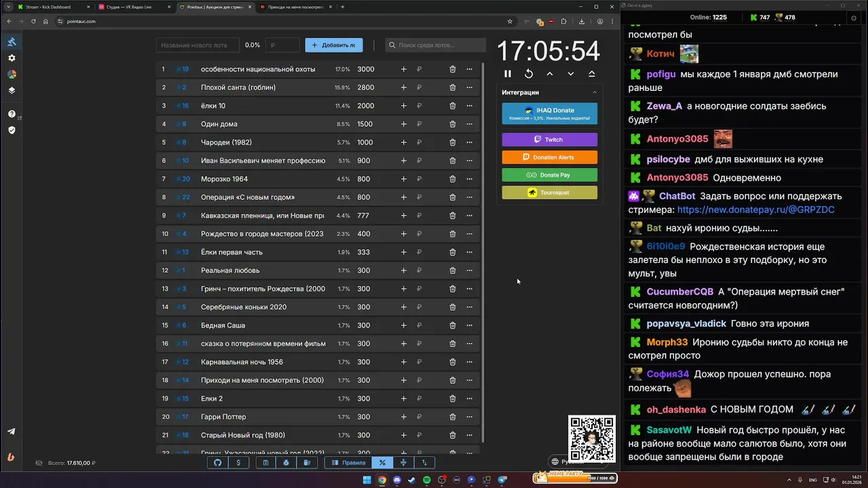This screenshot has width=868, height=488.
Task: Delete the Серебряные коньки 2020 lot
Action: (452, 307)
